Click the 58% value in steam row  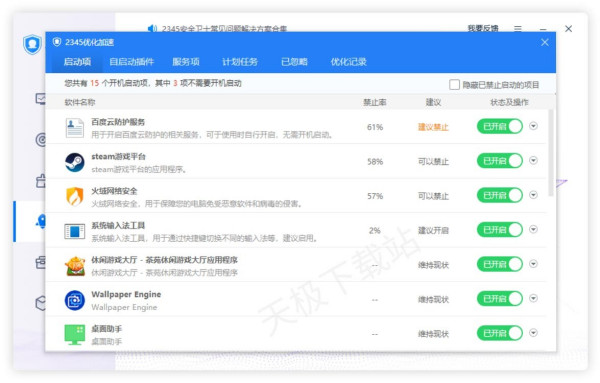(x=375, y=161)
